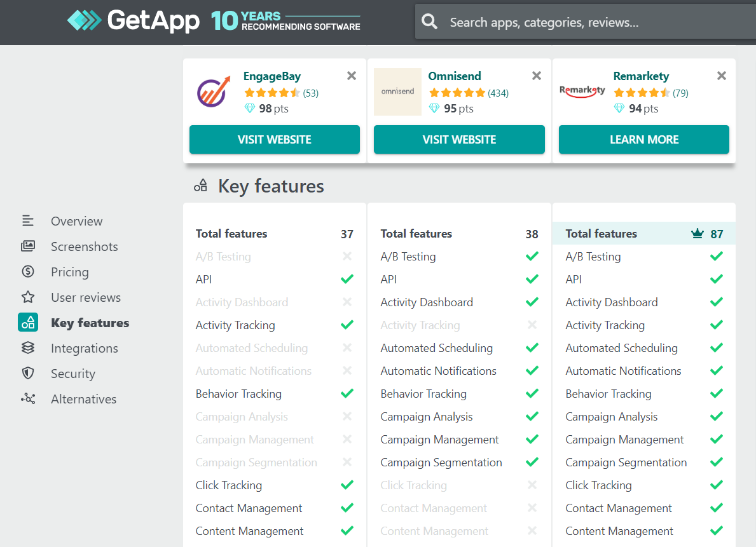Click the Security shield icon
756x547 pixels.
[x=28, y=373]
